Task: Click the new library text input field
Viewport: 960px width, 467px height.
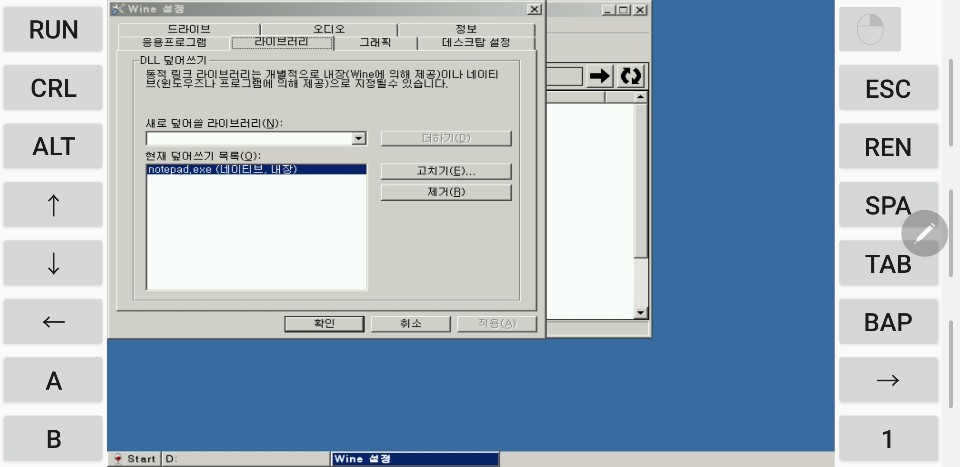Action: point(249,139)
